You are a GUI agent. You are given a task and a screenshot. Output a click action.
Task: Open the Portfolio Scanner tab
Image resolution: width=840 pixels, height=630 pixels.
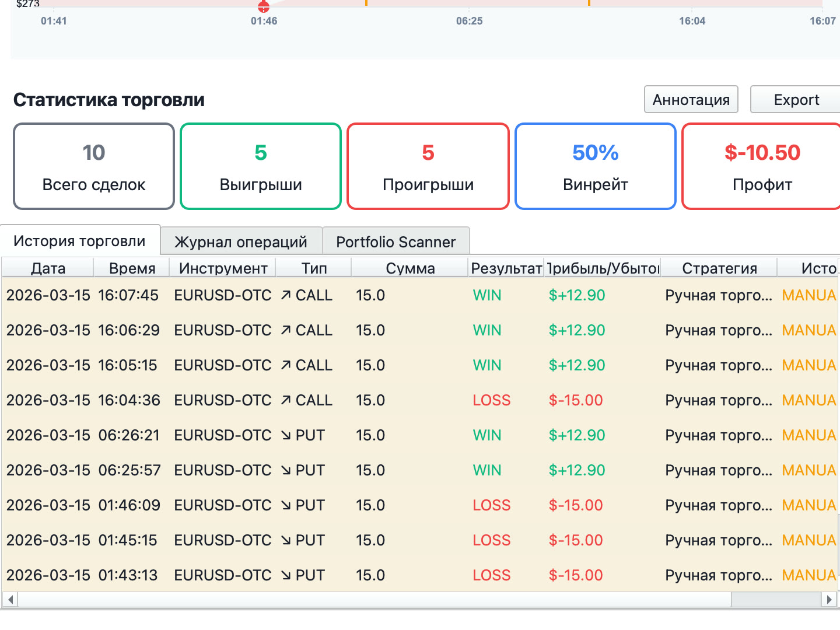click(x=396, y=242)
